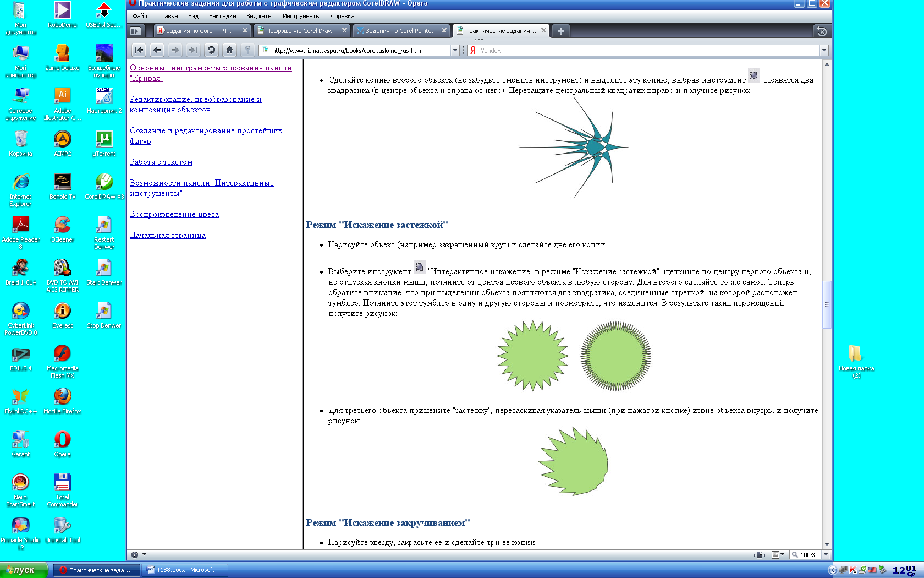Follow link 'Создание и редактирование простейших фигур'

pyautogui.click(x=206, y=136)
